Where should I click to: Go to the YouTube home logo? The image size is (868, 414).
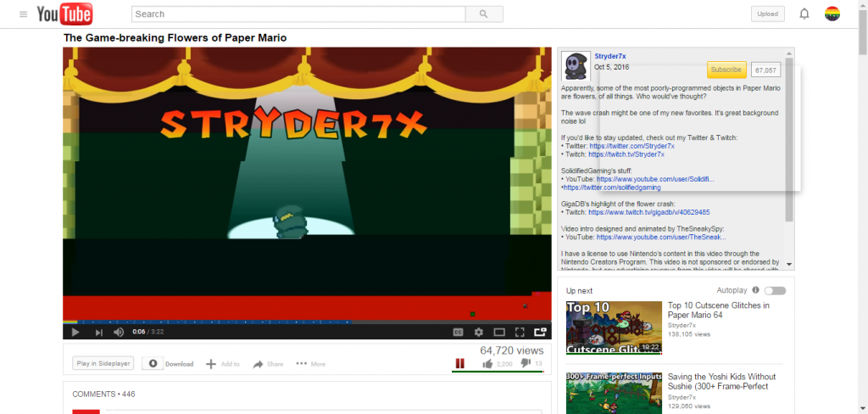click(x=64, y=14)
